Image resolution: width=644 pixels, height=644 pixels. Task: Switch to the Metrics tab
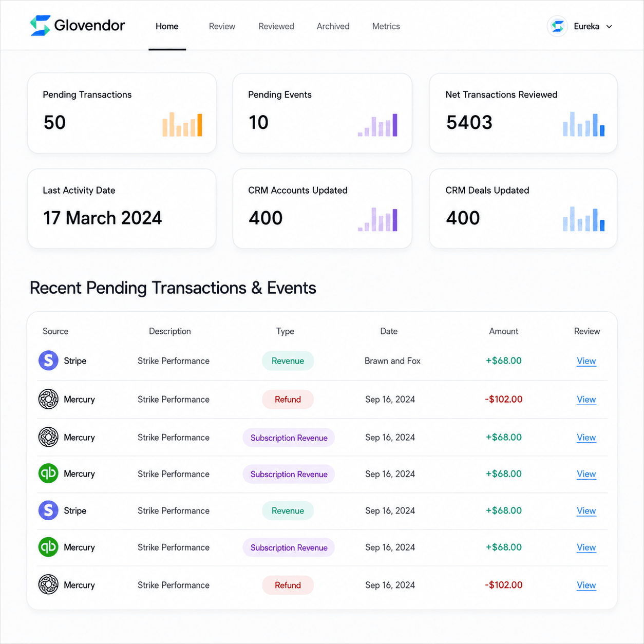tap(386, 26)
